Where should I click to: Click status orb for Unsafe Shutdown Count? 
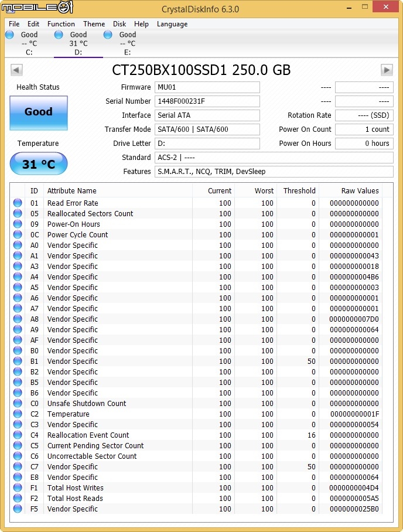pos(18,403)
